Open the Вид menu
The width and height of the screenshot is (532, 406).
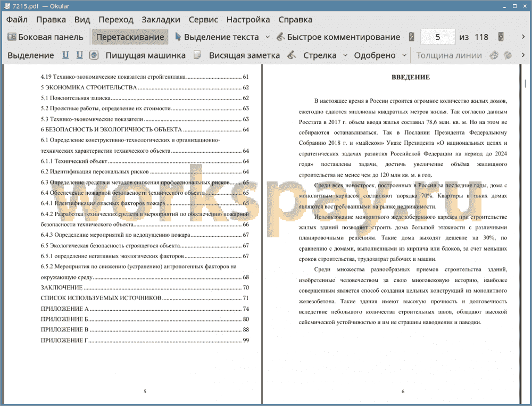tap(82, 20)
